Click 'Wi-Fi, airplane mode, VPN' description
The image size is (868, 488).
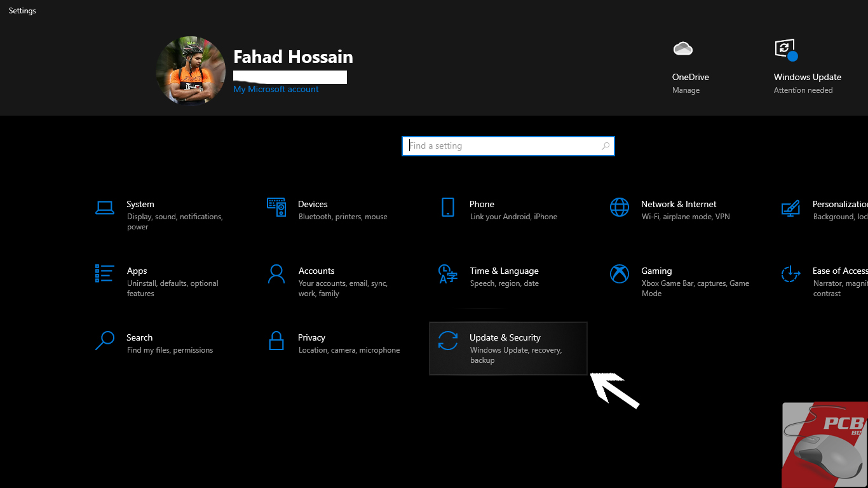pyautogui.click(x=686, y=217)
